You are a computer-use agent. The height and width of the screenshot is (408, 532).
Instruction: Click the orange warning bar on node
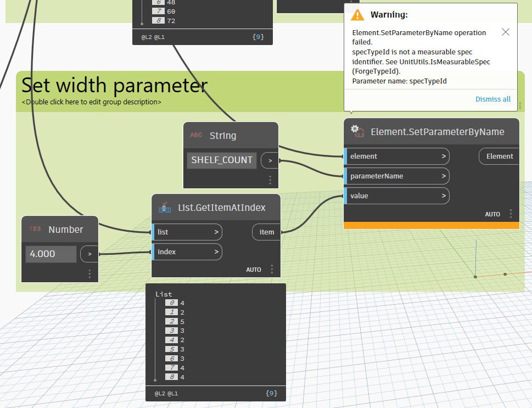point(431,225)
